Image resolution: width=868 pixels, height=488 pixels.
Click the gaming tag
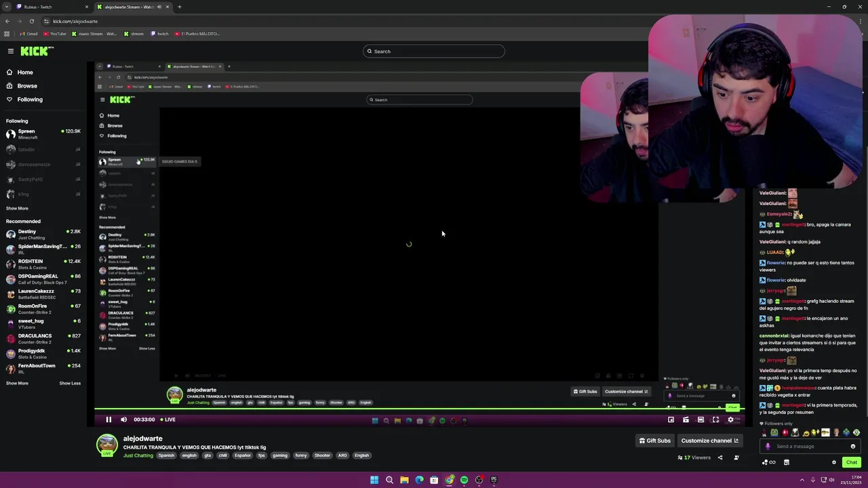click(x=280, y=455)
